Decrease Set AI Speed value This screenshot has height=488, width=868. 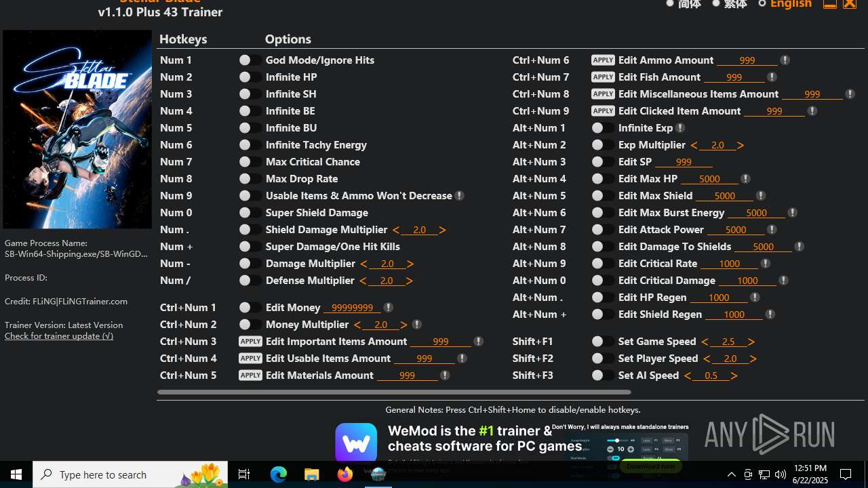pos(688,376)
